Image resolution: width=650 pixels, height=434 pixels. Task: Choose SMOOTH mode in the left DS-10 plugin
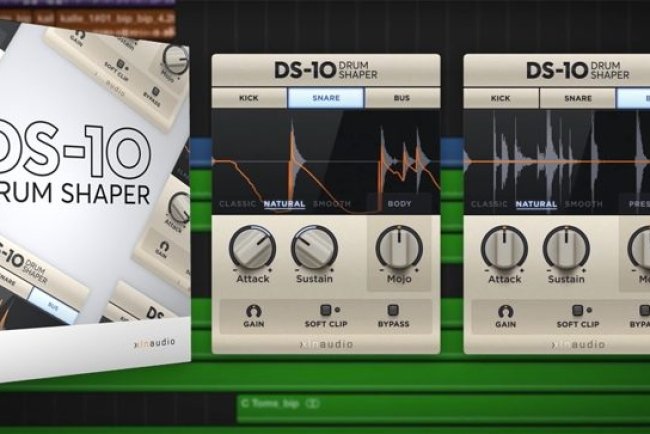click(x=332, y=204)
